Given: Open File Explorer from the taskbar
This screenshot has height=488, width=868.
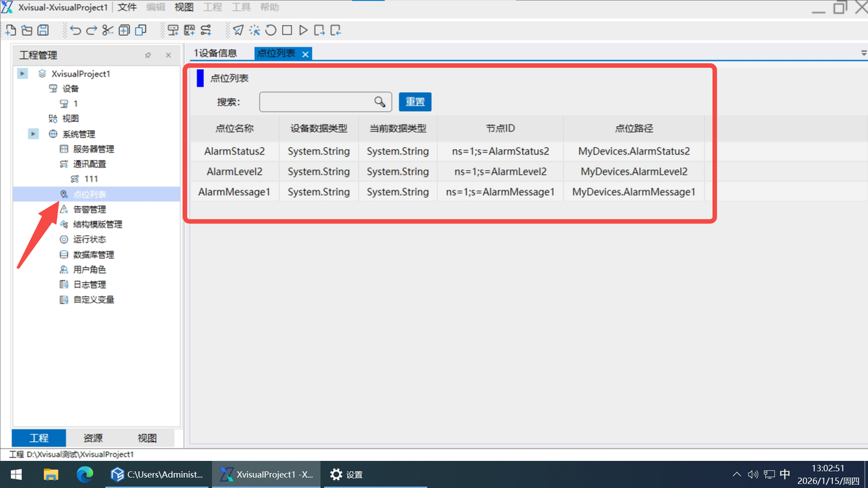Looking at the screenshot, I should (52, 474).
